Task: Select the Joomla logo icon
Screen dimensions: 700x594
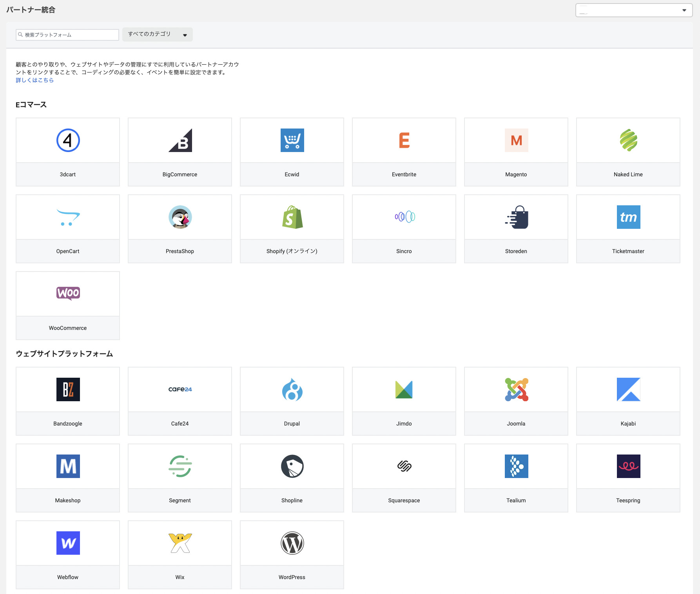Action: 516,389
